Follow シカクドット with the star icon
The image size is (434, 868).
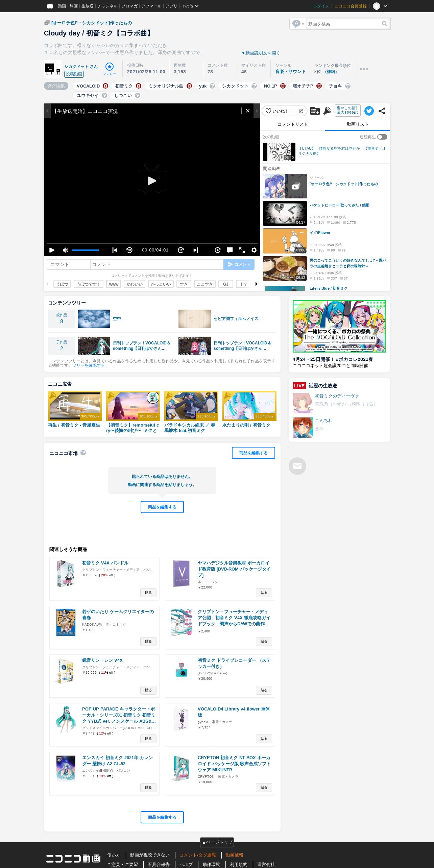click(110, 67)
